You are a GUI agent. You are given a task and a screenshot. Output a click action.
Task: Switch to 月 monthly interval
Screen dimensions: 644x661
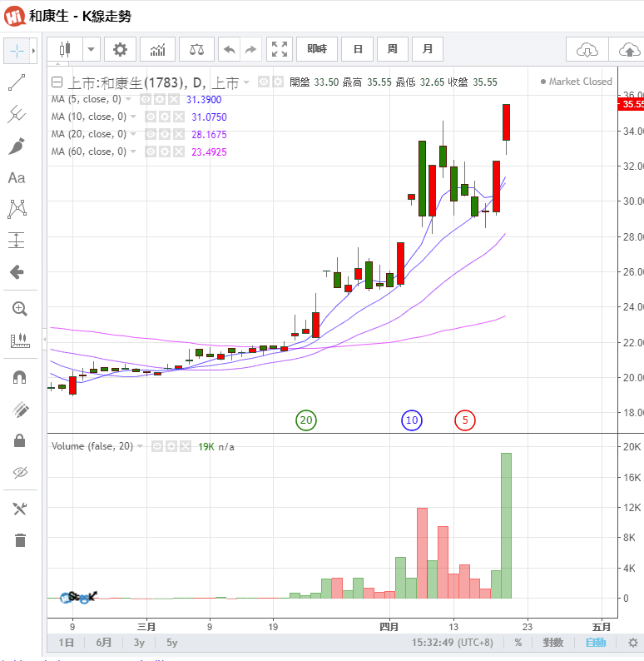(428, 49)
